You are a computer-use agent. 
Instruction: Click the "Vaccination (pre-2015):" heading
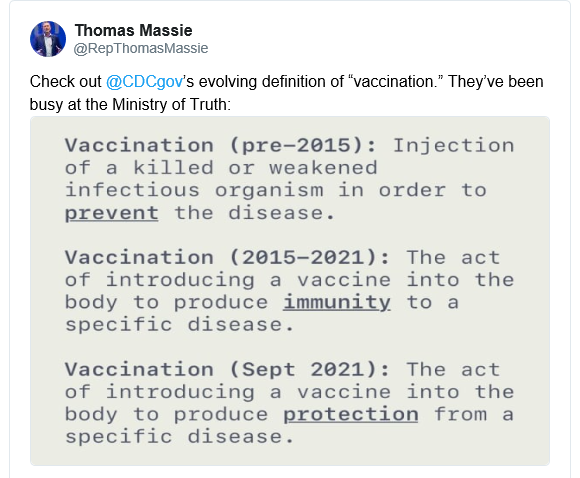pyautogui.click(x=221, y=145)
